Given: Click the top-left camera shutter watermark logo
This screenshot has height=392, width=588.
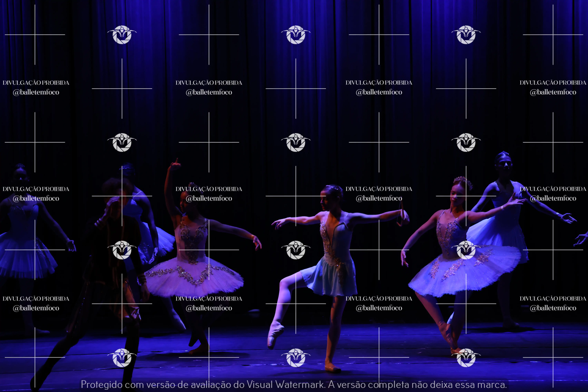Looking at the screenshot, I should (122, 35).
